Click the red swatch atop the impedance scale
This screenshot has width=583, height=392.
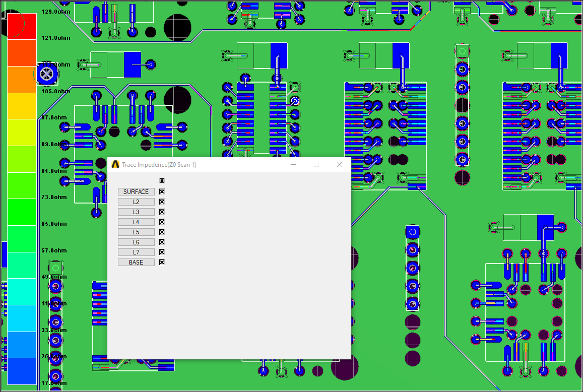22,25
